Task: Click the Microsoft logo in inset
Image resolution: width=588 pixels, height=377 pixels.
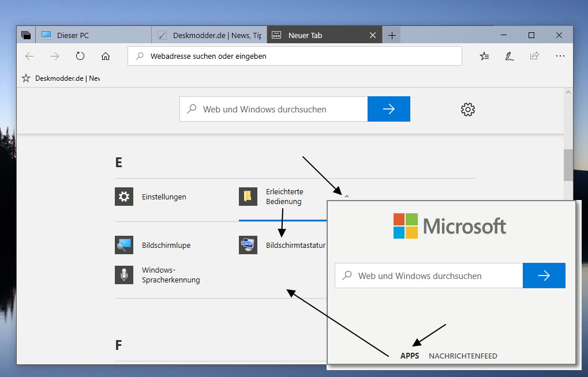Action: tap(450, 226)
